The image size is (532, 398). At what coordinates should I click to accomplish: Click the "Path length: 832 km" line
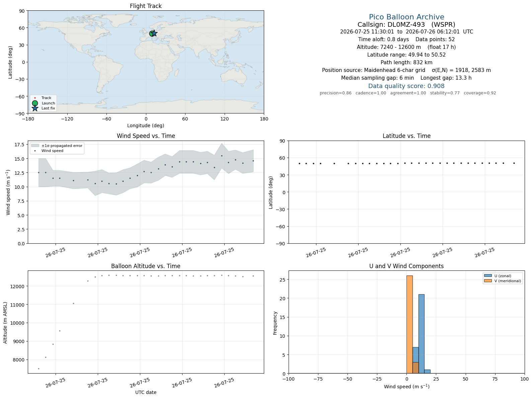click(x=406, y=63)
